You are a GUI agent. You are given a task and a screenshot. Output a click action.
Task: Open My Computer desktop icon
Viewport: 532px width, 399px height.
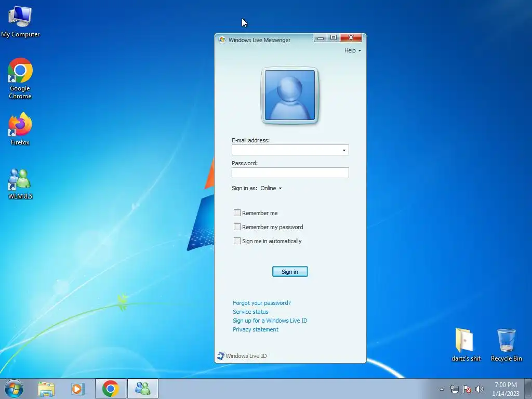point(20,21)
